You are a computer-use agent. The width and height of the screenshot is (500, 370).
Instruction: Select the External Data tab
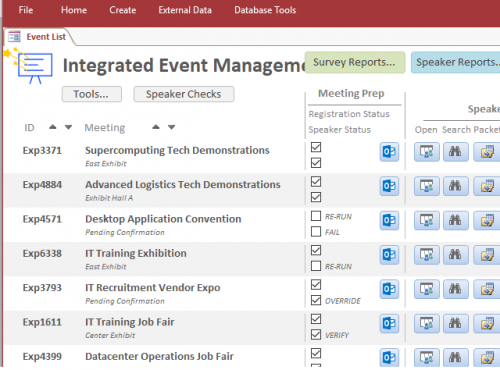185,10
